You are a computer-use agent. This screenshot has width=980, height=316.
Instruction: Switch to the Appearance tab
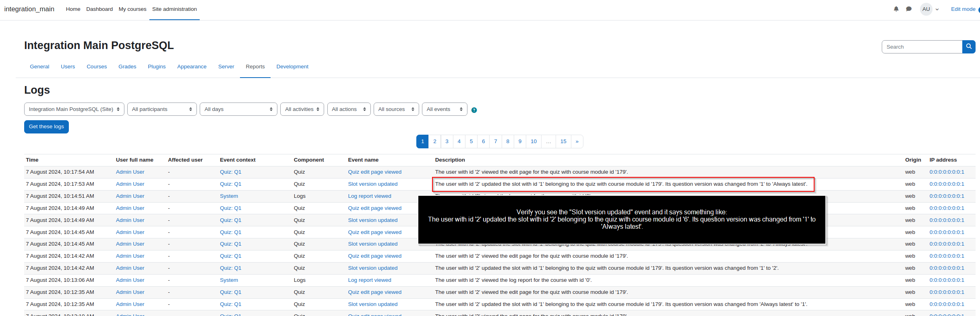pos(192,67)
